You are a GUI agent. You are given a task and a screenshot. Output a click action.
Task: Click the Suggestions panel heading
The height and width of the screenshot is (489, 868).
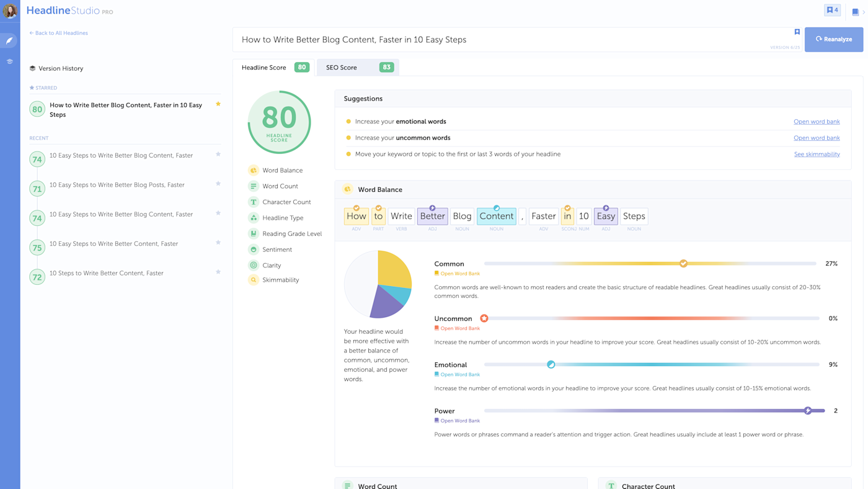point(363,99)
